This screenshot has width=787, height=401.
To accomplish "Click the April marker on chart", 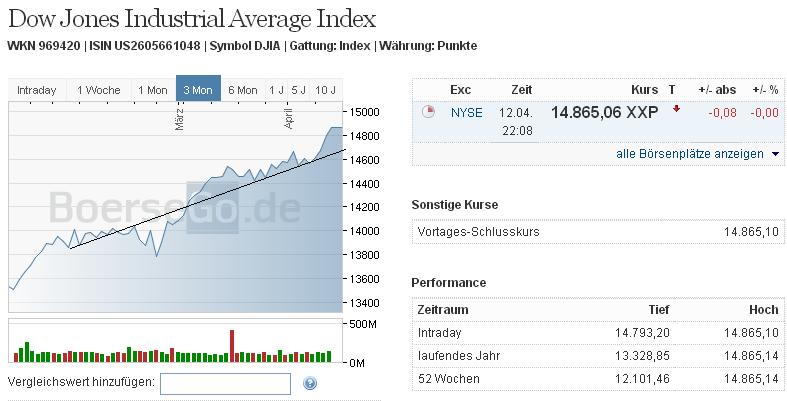I will pos(289,118).
